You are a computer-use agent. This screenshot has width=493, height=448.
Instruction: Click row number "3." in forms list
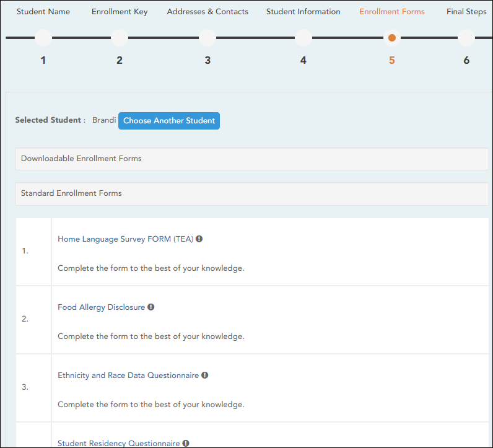click(x=25, y=387)
